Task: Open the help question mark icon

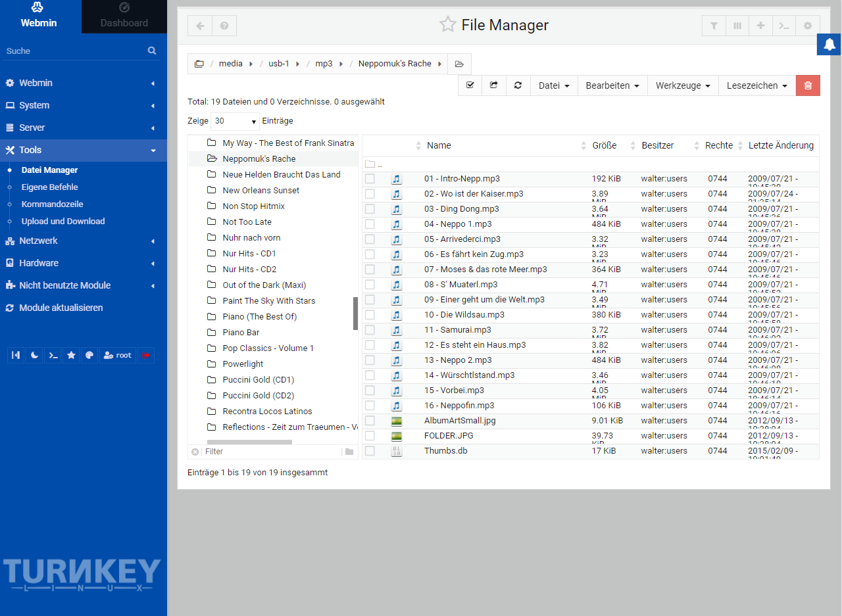Action: (224, 26)
